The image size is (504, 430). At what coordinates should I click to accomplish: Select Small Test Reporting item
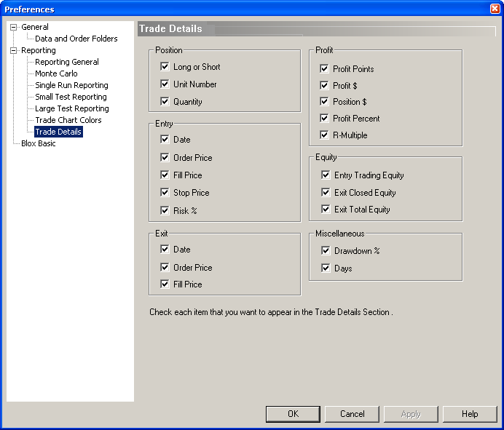71,97
